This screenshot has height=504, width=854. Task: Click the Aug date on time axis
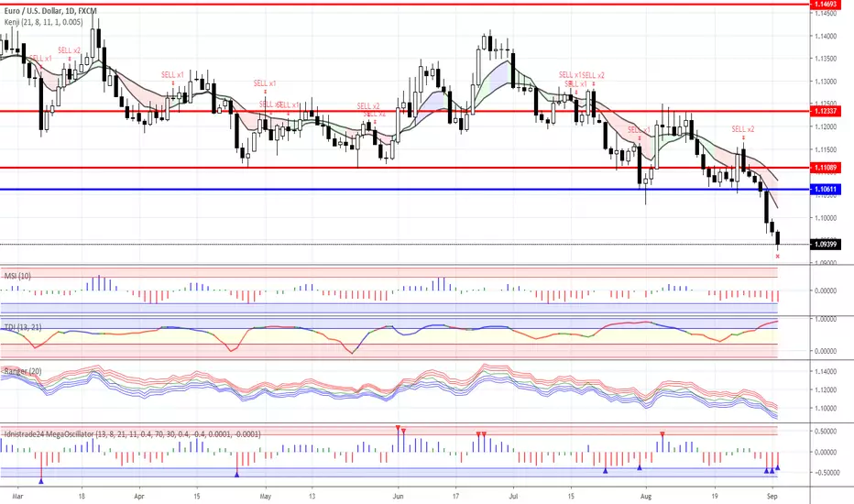646,497
